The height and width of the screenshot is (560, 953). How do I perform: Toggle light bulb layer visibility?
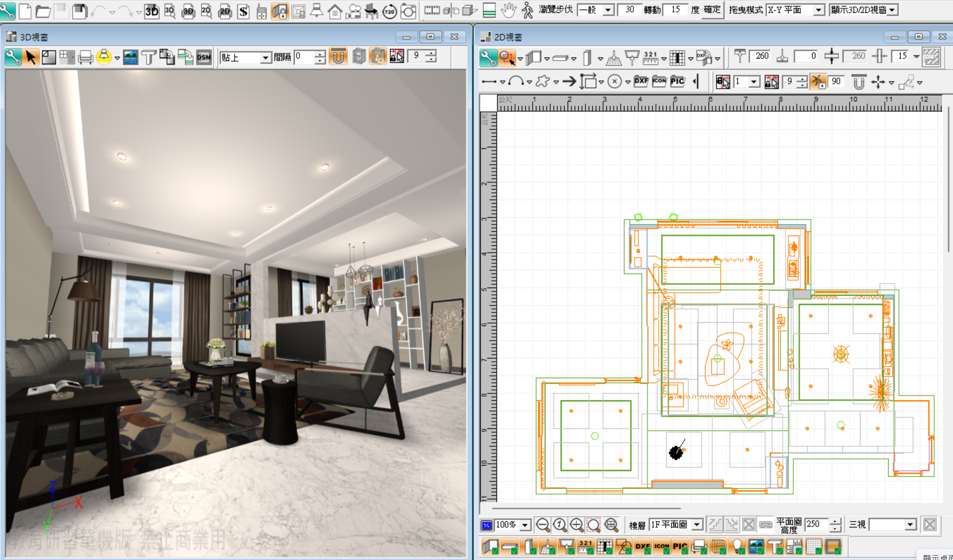pyautogui.click(x=738, y=546)
